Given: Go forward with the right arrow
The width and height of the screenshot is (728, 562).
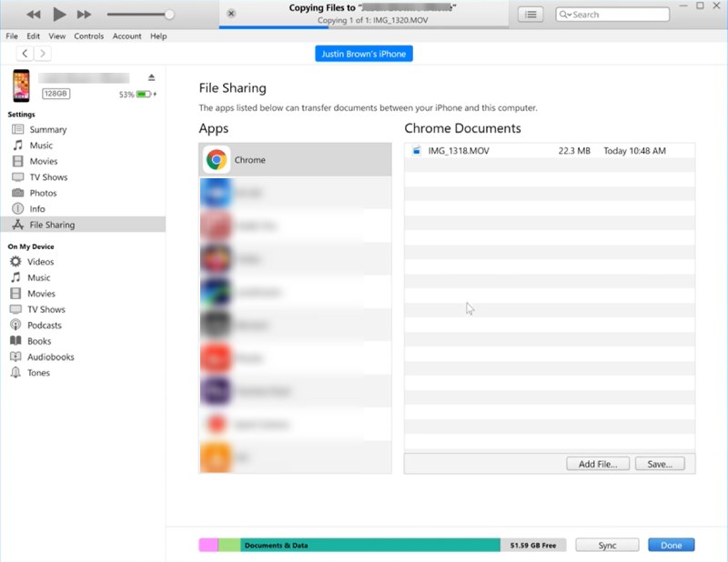Looking at the screenshot, I should [42, 54].
